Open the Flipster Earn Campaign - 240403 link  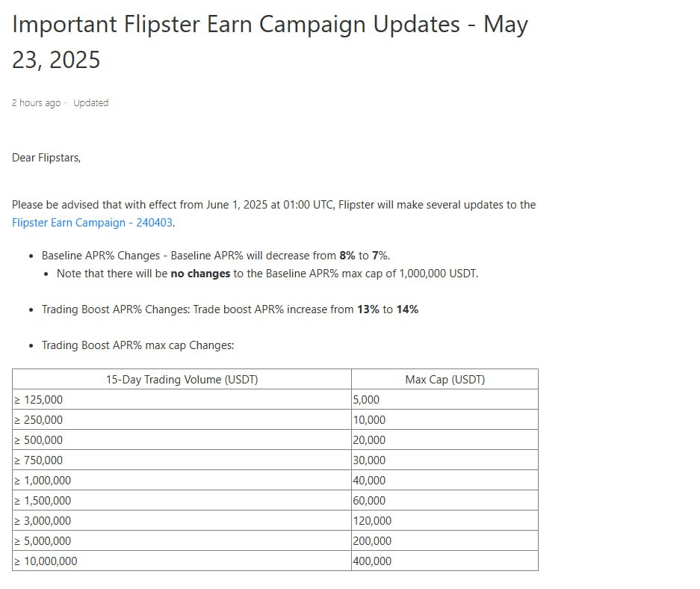click(92, 223)
